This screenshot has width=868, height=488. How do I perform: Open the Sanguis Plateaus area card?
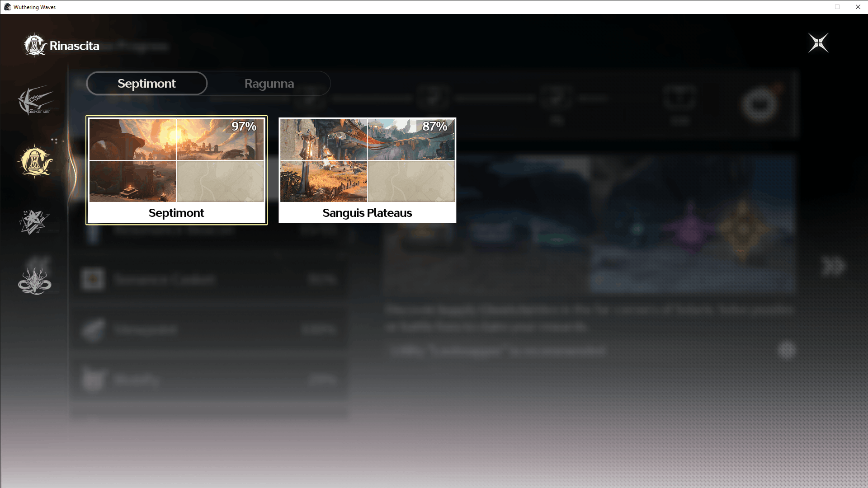pyautogui.click(x=367, y=170)
